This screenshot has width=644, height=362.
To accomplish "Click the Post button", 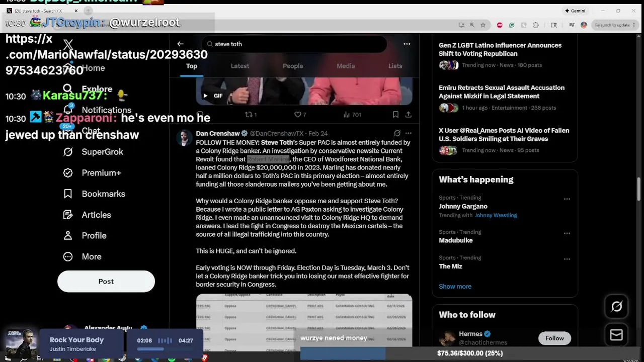I will pyautogui.click(x=106, y=282).
